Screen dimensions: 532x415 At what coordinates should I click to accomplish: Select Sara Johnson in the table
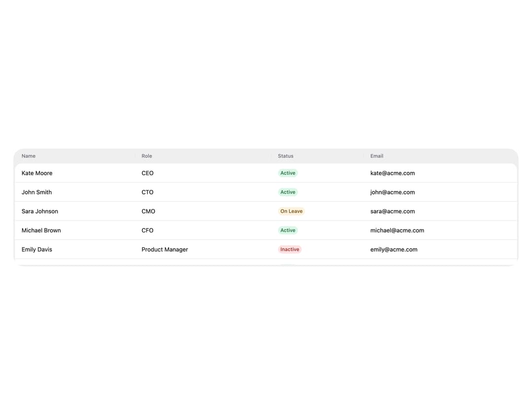tap(40, 211)
